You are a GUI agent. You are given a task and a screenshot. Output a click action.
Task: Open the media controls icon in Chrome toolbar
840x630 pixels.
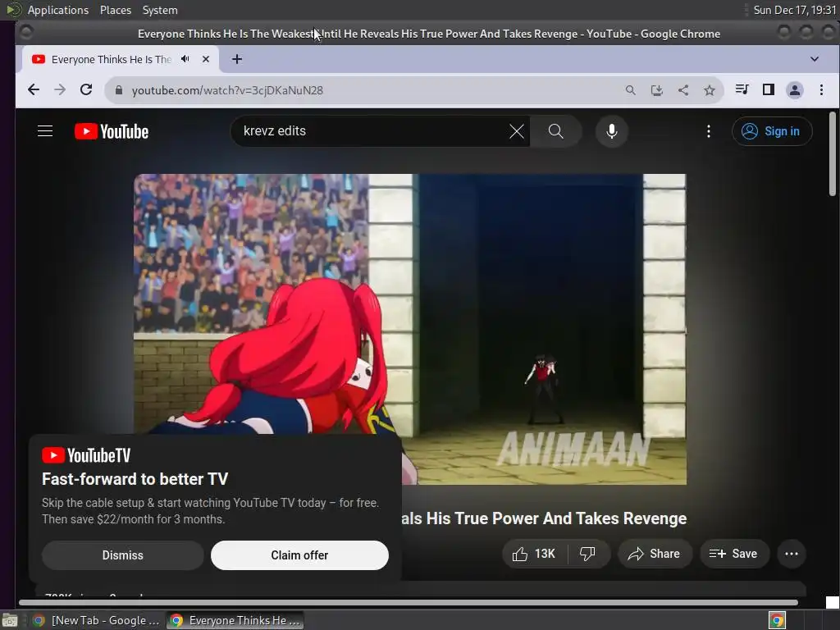[742, 89]
